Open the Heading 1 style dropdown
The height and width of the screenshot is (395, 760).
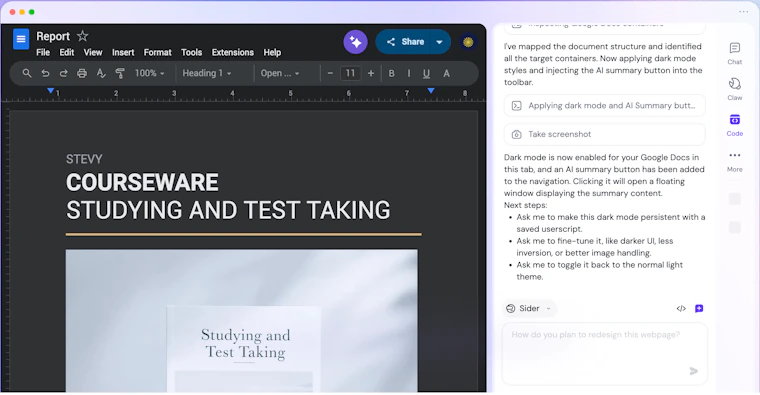click(x=207, y=73)
